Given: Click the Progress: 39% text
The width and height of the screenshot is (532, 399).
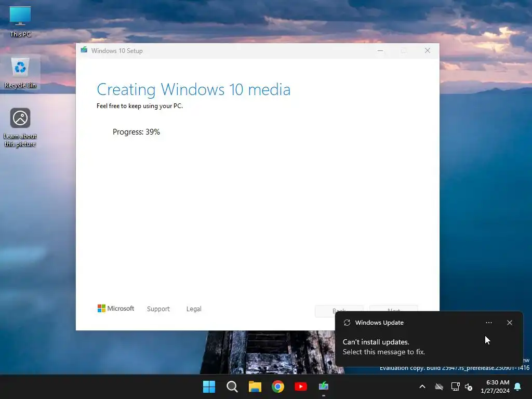Looking at the screenshot, I should [136, 132].
